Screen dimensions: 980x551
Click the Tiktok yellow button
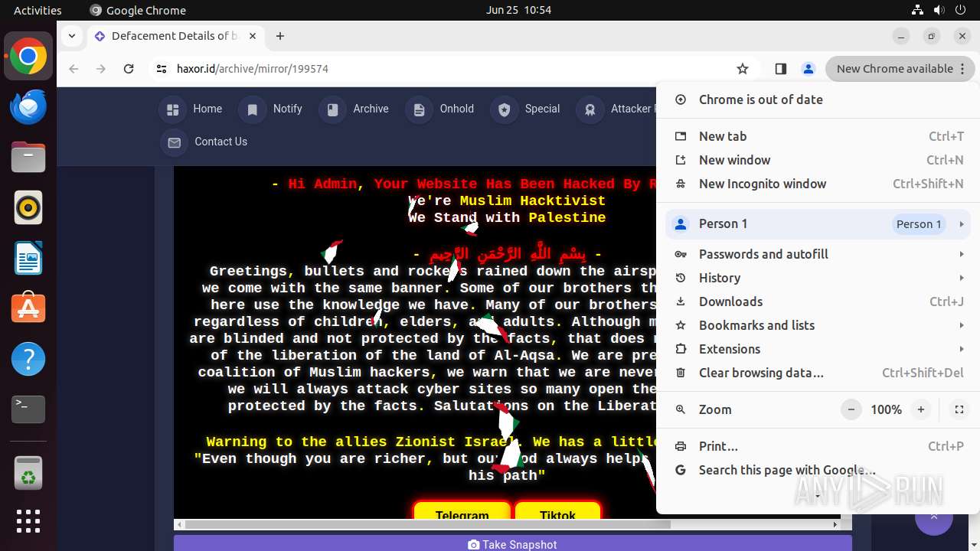point(557,511)
